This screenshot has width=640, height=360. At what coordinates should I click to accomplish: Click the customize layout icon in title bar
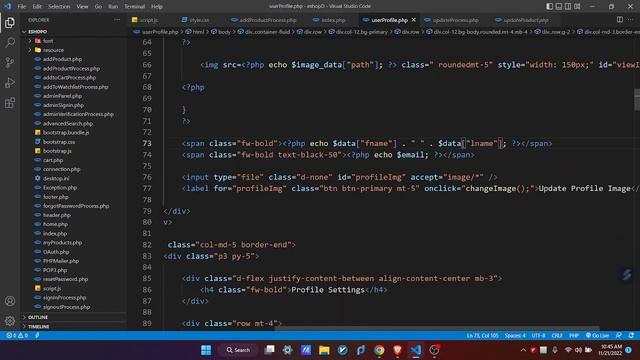pyautogui.click(x=577, y=6)
